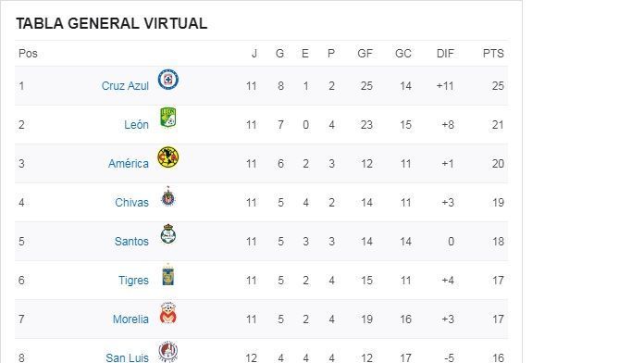
Task: Open the Chivas team page link
Action: [131, 202]
